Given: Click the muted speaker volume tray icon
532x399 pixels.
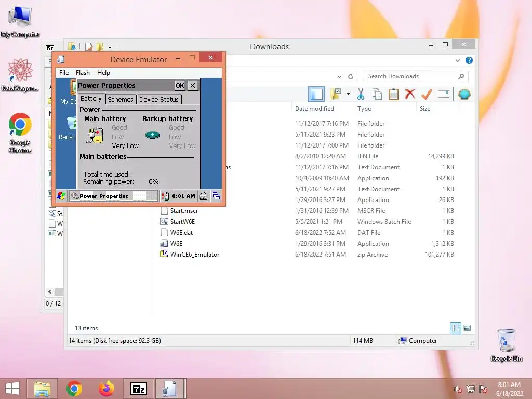Looking at the screenshot, I should click(458, 390).
